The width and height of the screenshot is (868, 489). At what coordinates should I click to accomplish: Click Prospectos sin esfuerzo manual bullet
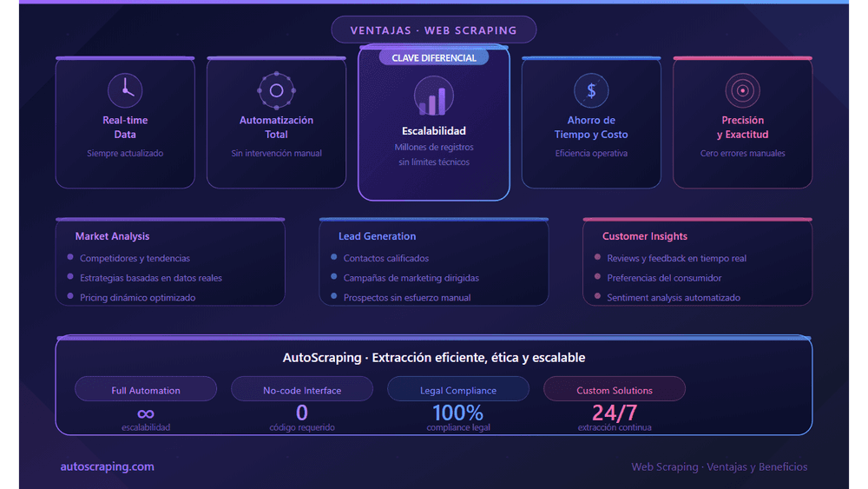pos(407,297)
